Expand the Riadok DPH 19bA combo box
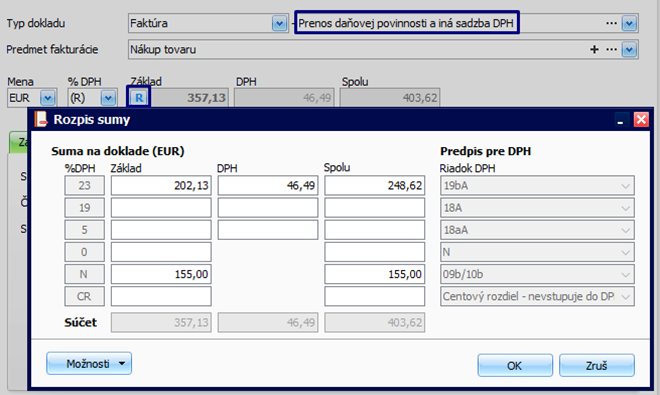The image size is (660, 395). pos(537,186)
